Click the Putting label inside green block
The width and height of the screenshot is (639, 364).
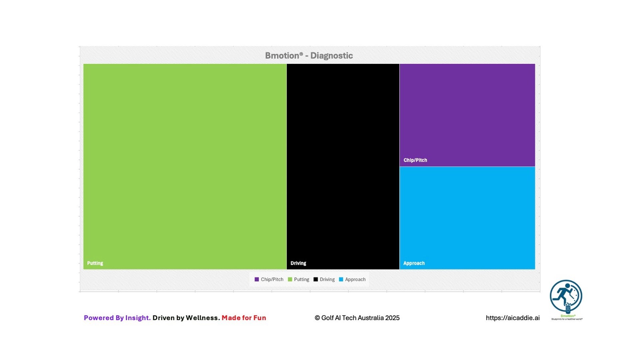(95, 263)
